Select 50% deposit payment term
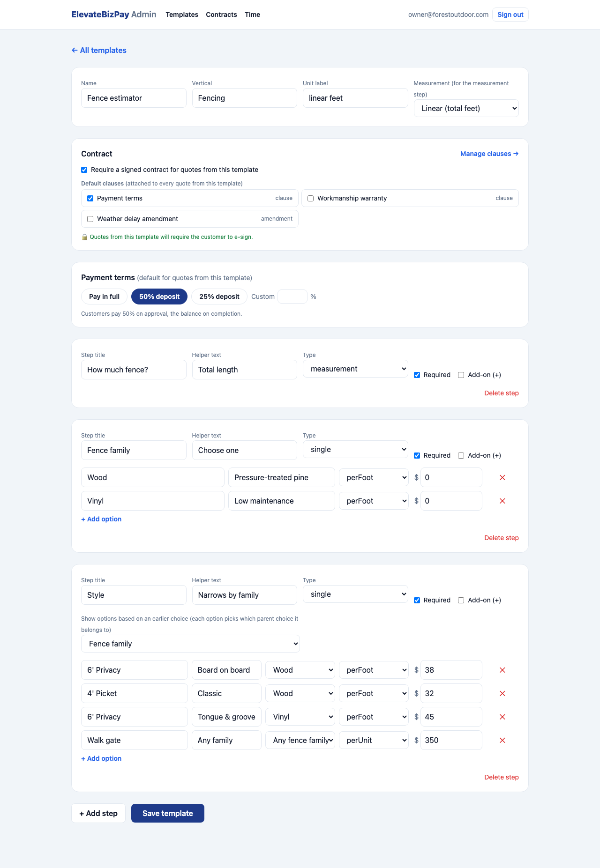The width and height of the screenshot is (600, 868). click(x=159, y=297)
